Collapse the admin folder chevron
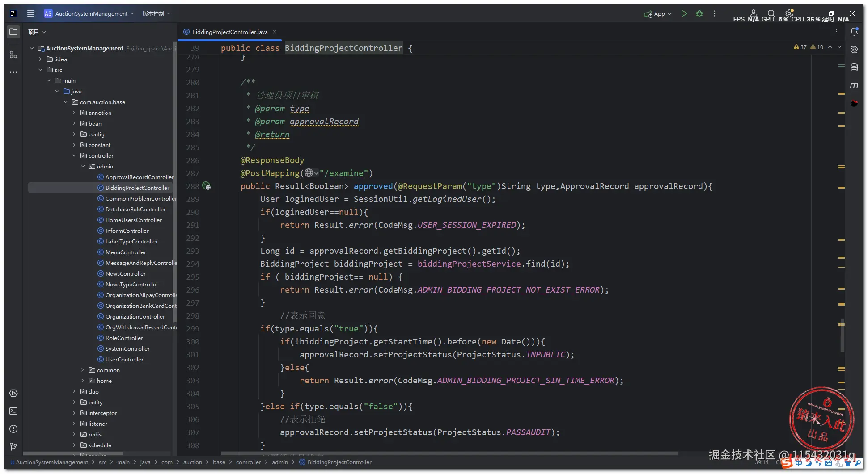The height and width of the screenshot is (474, 868). point(83,166)
